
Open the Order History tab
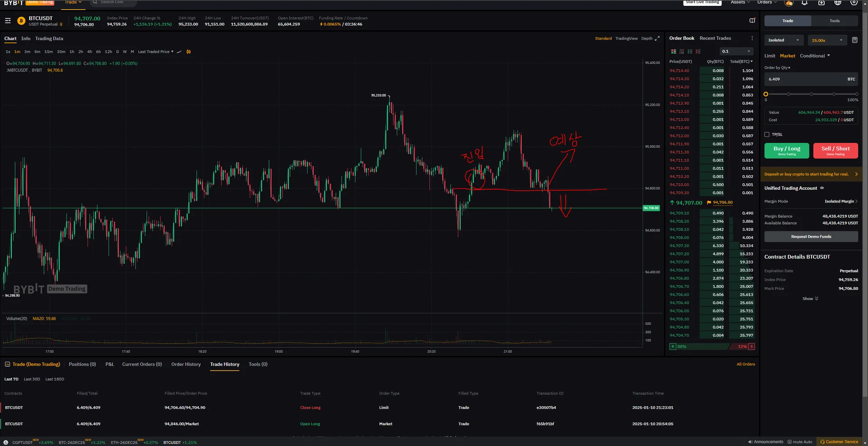point(186,364)
